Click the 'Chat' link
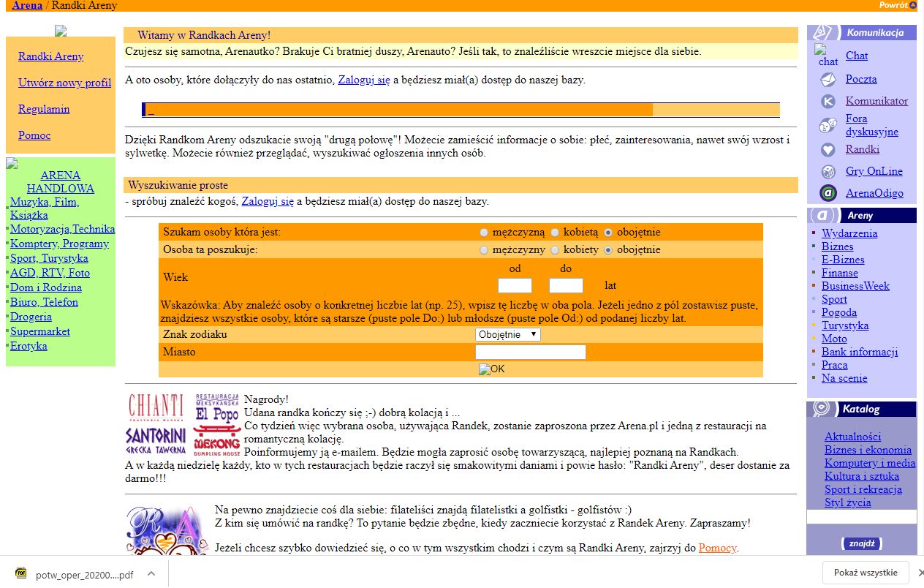The width and height of the screenshot is (924, 588). [857, 56]
